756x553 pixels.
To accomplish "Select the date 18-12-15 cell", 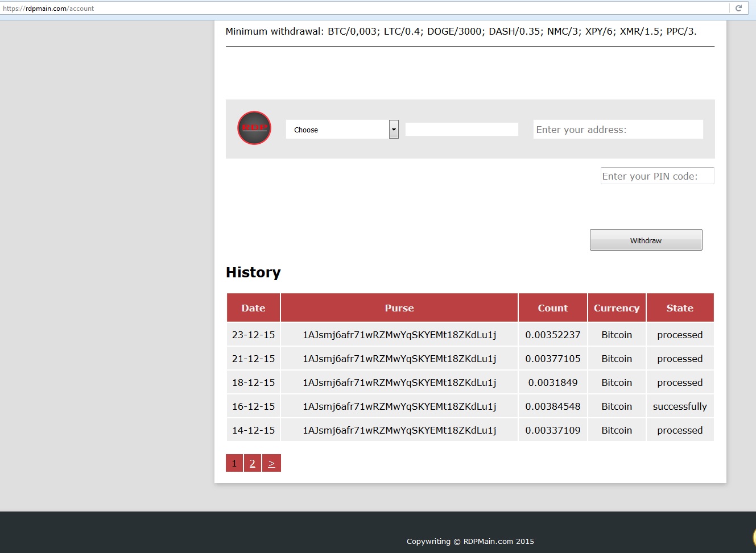I will tap(253, 382).
